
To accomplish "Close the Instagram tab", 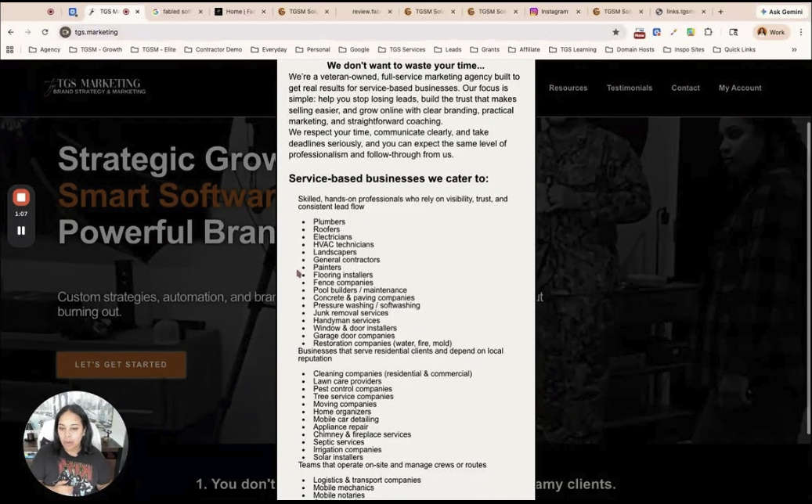I will coord(579,12).
